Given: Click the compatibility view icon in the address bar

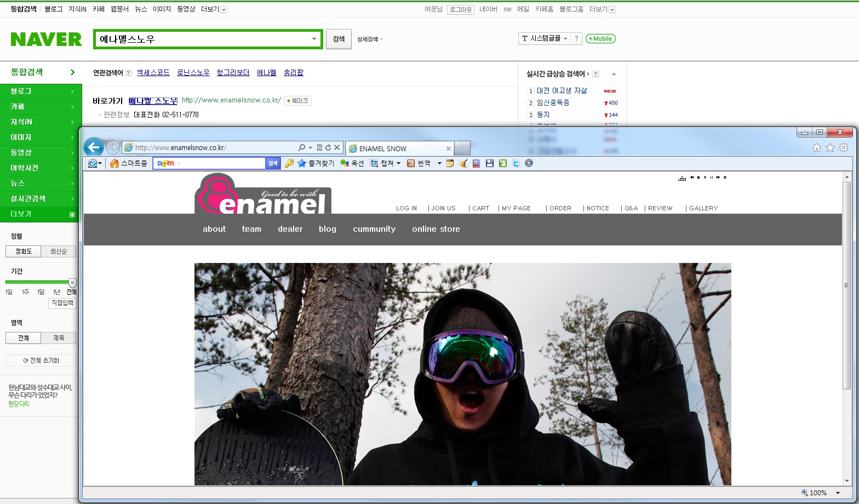Looking at the screenshot, I should tap(319, 148).
